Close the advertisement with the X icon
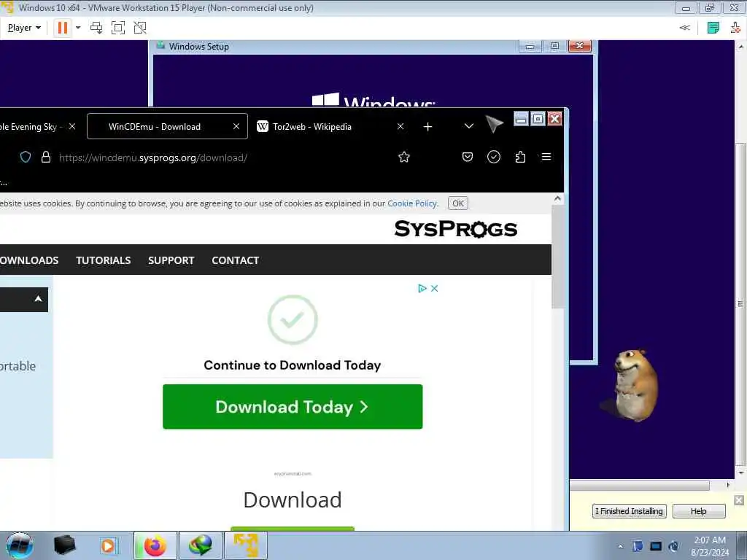Image resolution: width=747 pixels, height=560 pixels. [435, 289]
